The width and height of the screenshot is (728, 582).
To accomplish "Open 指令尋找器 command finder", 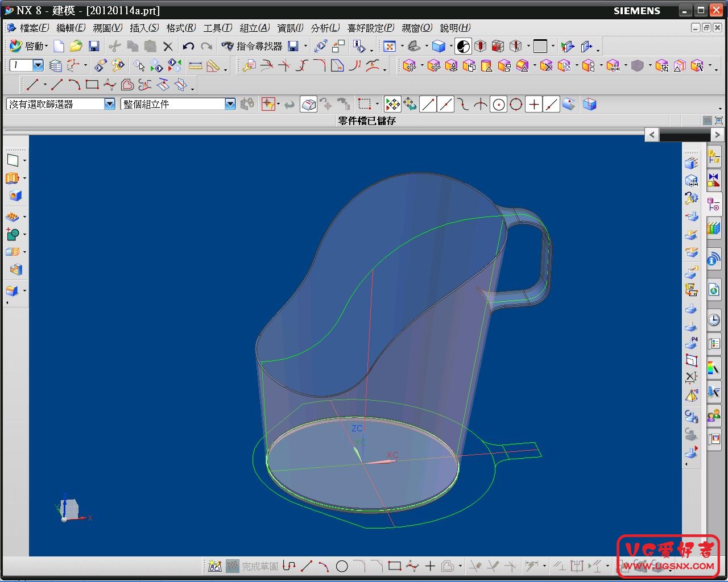I will (x=252, y=46).
